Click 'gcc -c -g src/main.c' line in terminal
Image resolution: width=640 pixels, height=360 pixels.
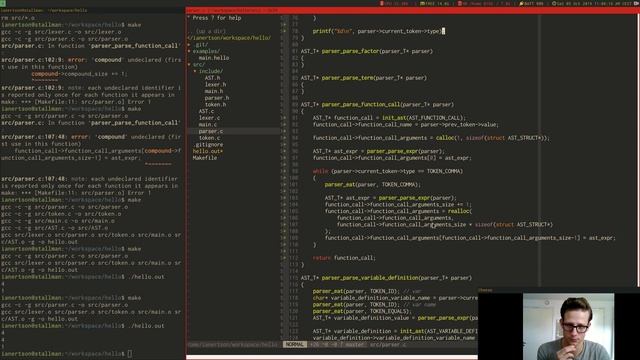58,221
